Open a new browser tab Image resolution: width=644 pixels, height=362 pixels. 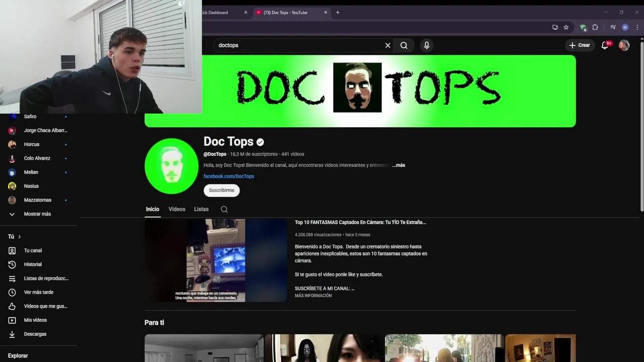338,13
